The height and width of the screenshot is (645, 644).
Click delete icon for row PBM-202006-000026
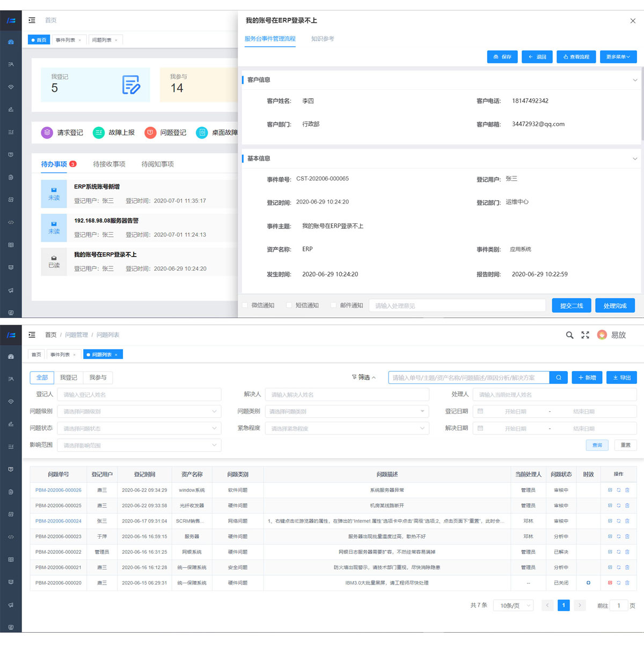tap(627, 490)
